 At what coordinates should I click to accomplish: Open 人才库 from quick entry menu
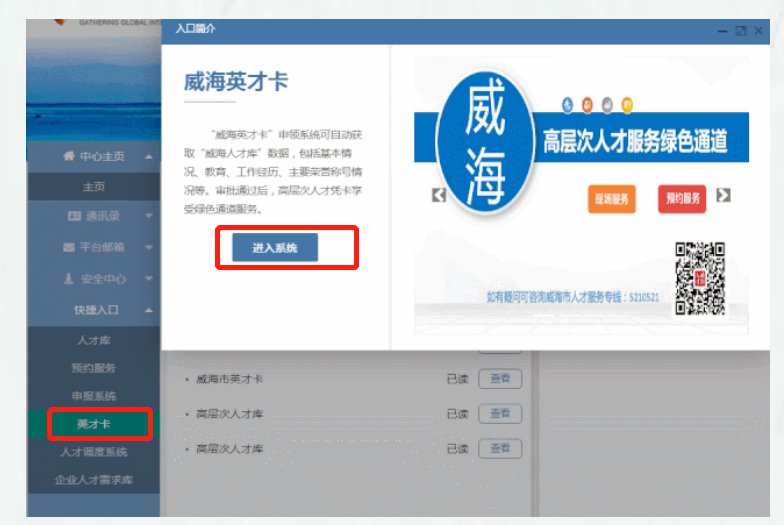pyautogui.click(x=94, y=341)
